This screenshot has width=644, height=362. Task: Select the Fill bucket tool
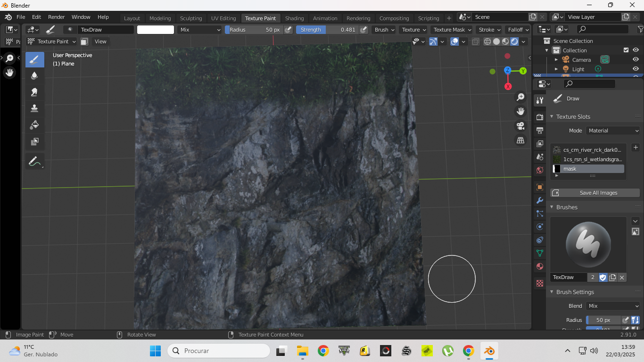pos(34,125)
